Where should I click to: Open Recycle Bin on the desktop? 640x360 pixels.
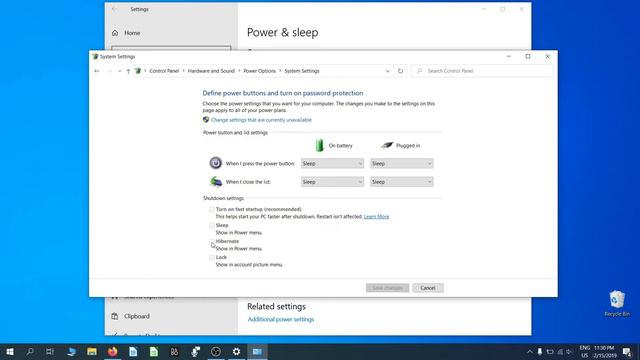(x=617, y=303)
